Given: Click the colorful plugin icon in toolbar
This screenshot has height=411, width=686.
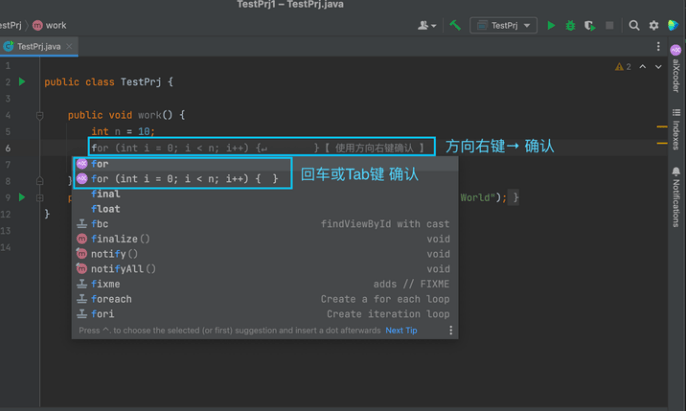Looking at the screenshot, I should pos(673,25).
